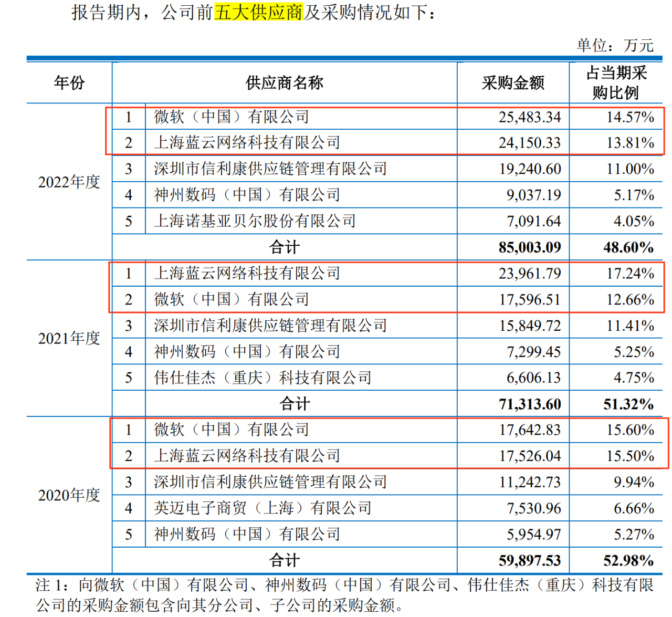Select the percentage "5.25%"

tap(634, 351)
